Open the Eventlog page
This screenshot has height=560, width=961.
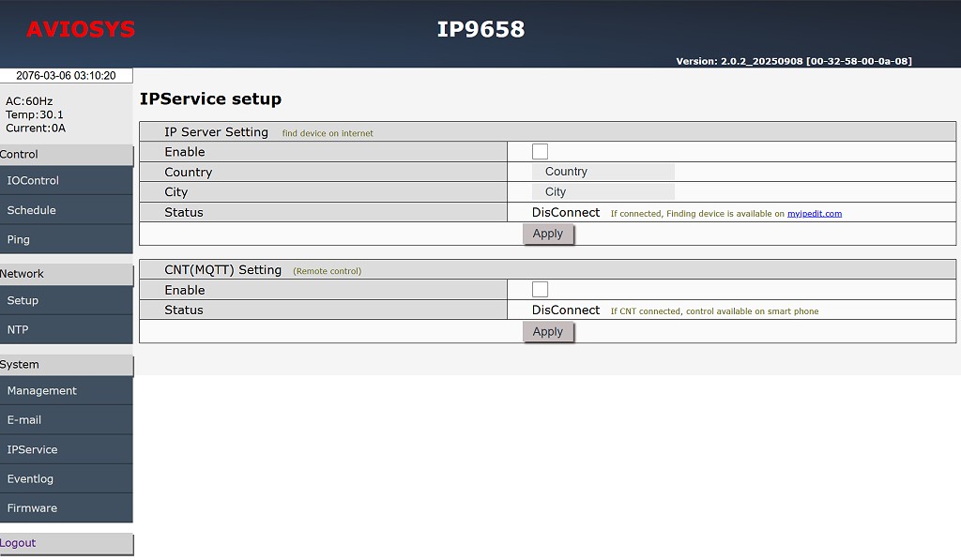[x=66, y=478]
